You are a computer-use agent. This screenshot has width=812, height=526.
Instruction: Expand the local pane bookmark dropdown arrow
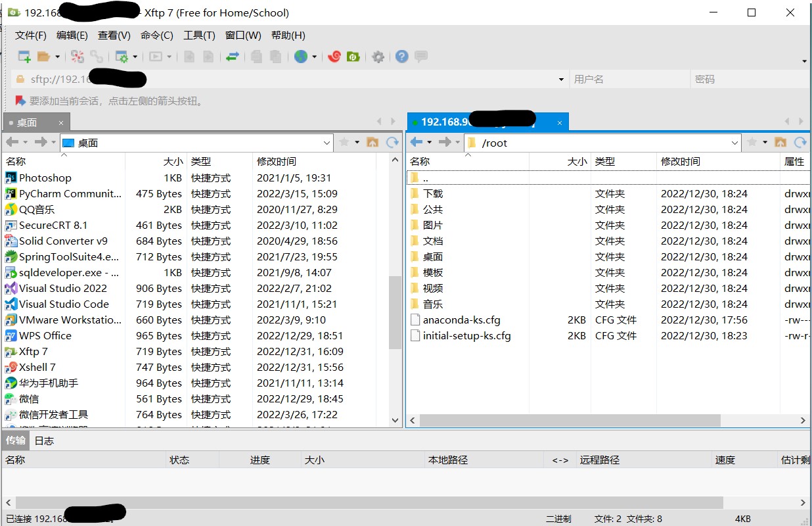point(357,142)
